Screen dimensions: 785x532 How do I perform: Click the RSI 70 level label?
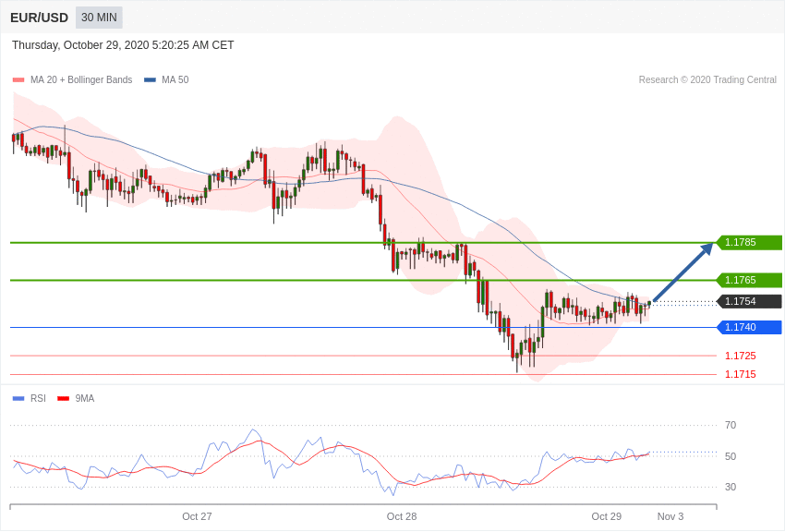[x=731, y=426]
